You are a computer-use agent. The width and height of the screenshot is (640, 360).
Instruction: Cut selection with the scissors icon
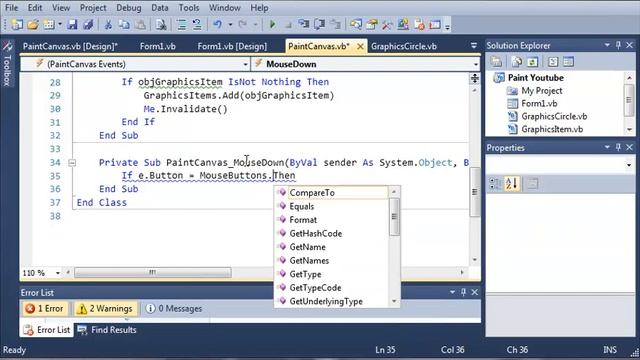point(108,25)
